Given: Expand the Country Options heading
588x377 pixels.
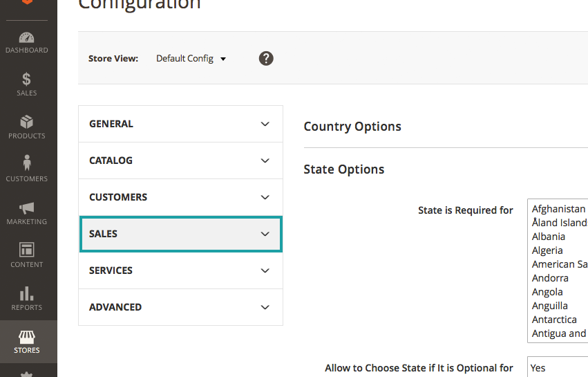Looking at the screenshot, I should (x=352, y=127).
